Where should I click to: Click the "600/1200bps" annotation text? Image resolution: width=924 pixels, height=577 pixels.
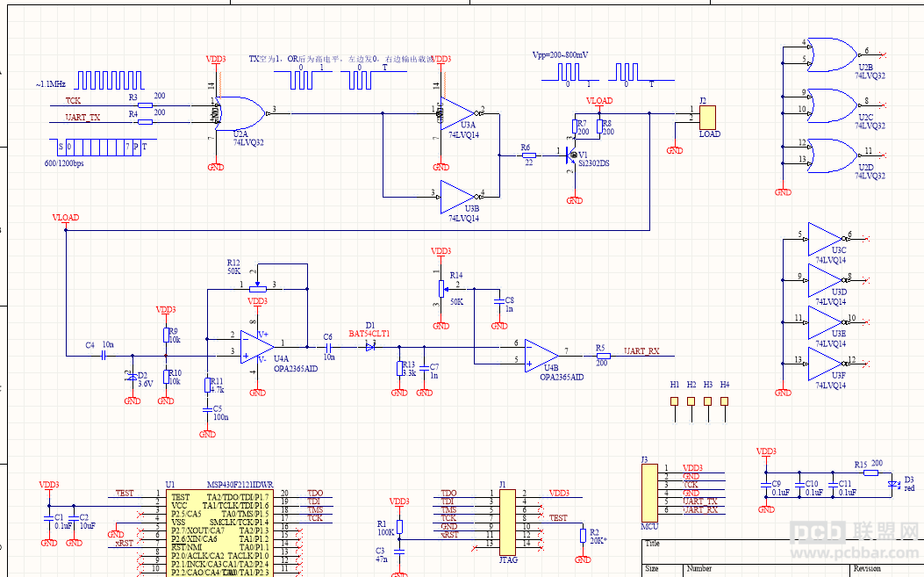coord(64,163)
